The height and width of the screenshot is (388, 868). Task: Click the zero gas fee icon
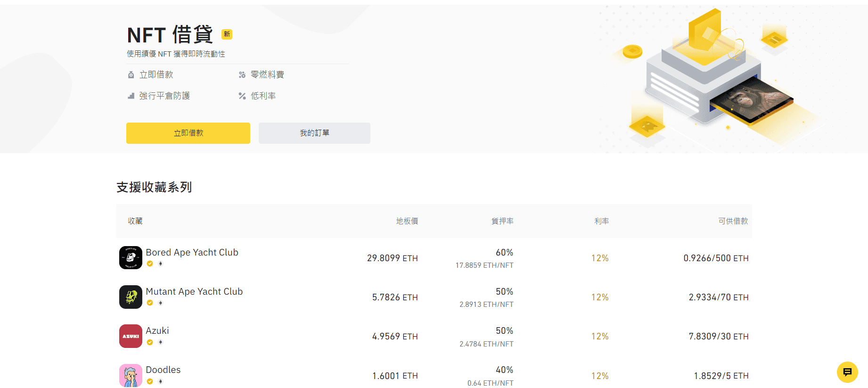coord(242,74)
